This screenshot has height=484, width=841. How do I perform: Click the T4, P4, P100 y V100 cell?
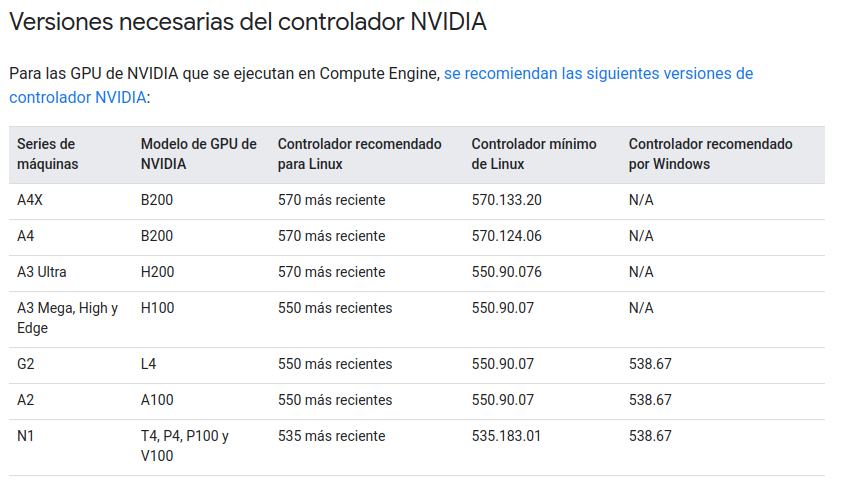(x=185, y=446)
